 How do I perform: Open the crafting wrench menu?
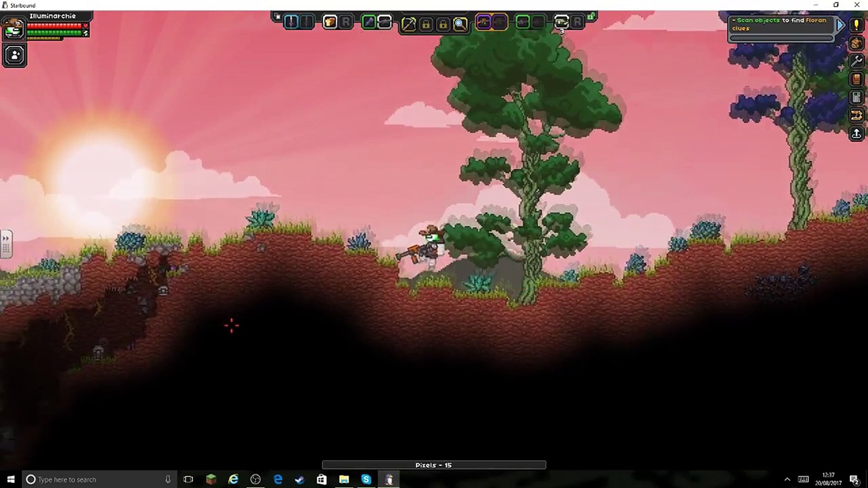pyautogui.click(x=856, y=61)
